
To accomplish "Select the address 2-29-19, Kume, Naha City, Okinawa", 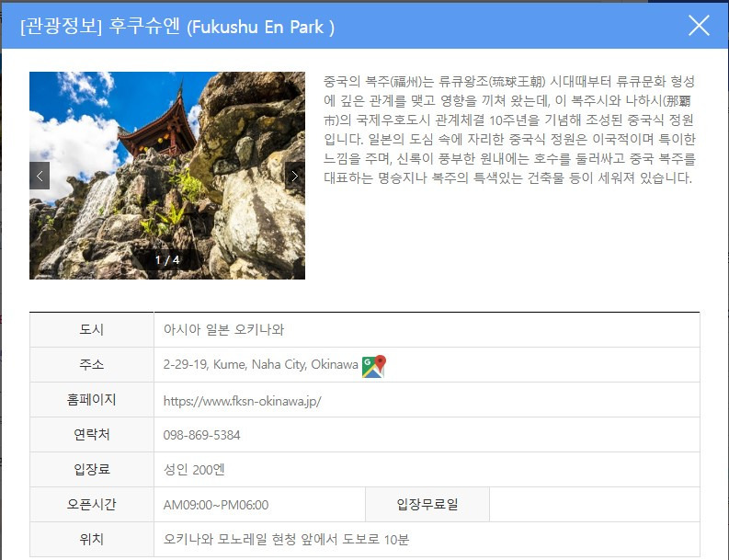I will (x=260, y=365).
